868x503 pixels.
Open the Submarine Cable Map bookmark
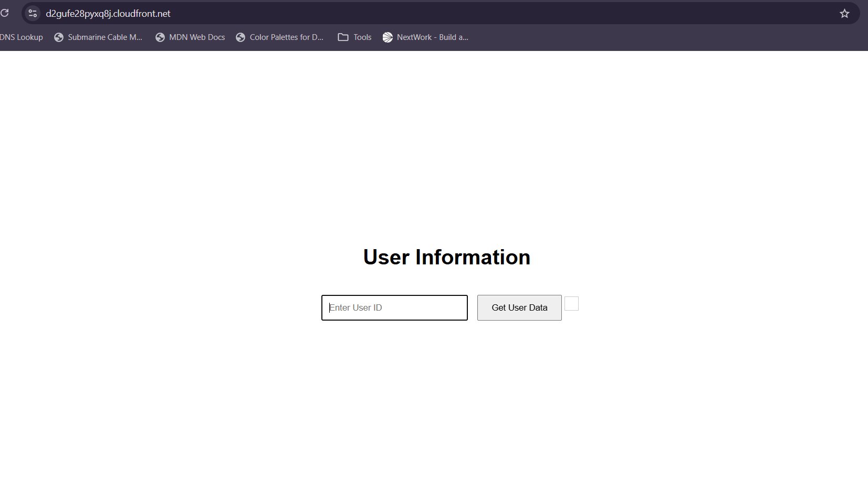[x=98, y=37]
